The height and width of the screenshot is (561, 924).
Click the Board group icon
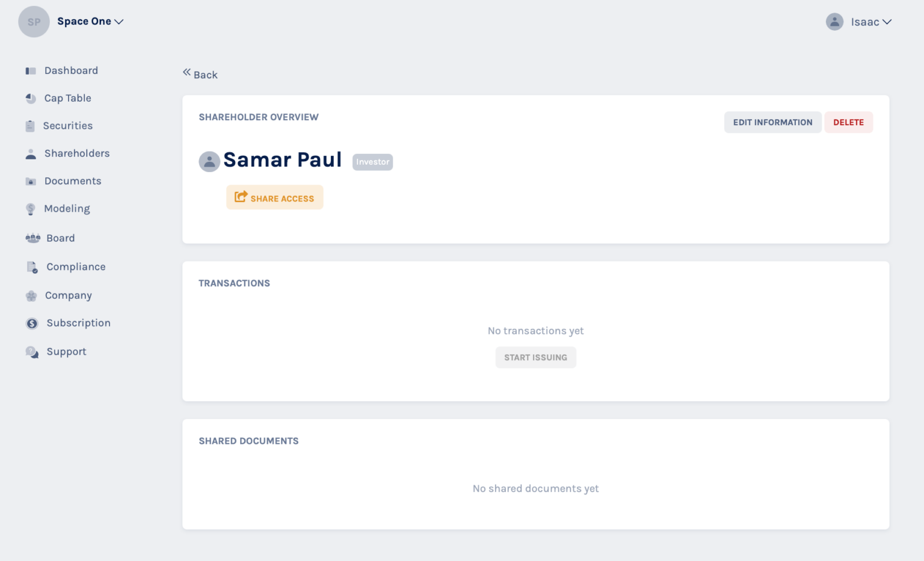tap(33, 238)
